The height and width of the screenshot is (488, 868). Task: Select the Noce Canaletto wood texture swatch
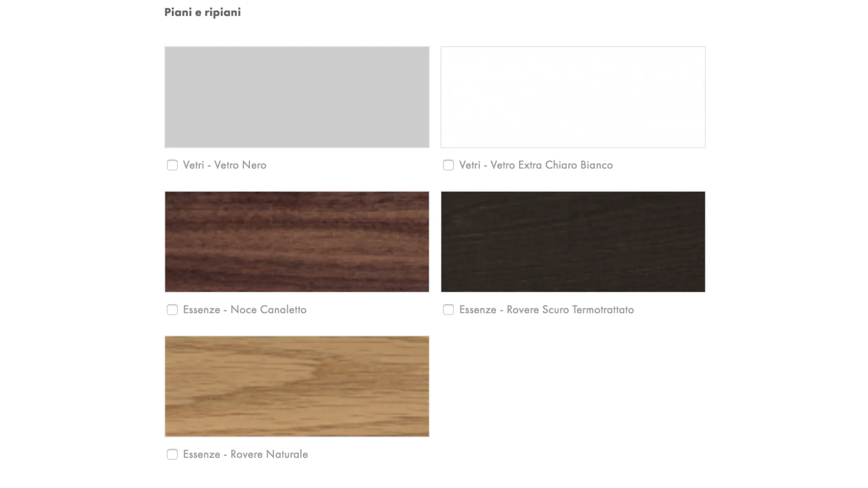[x=297, y=242]
